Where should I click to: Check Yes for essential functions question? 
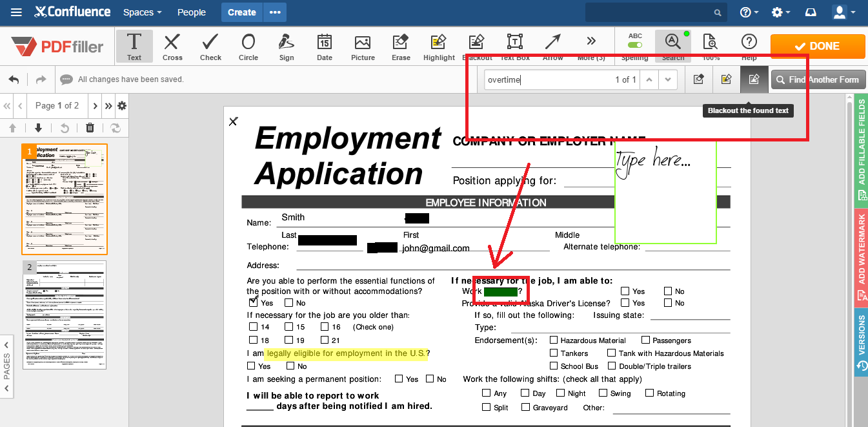253,302
